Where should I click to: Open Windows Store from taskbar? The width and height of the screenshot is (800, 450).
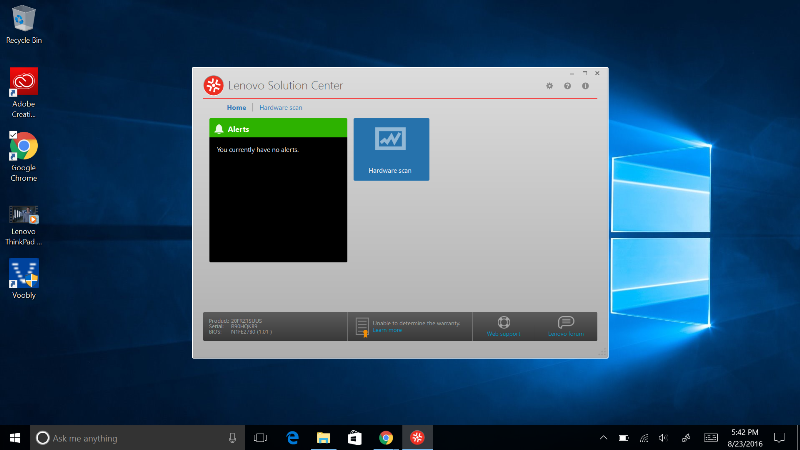click(355, 438)
